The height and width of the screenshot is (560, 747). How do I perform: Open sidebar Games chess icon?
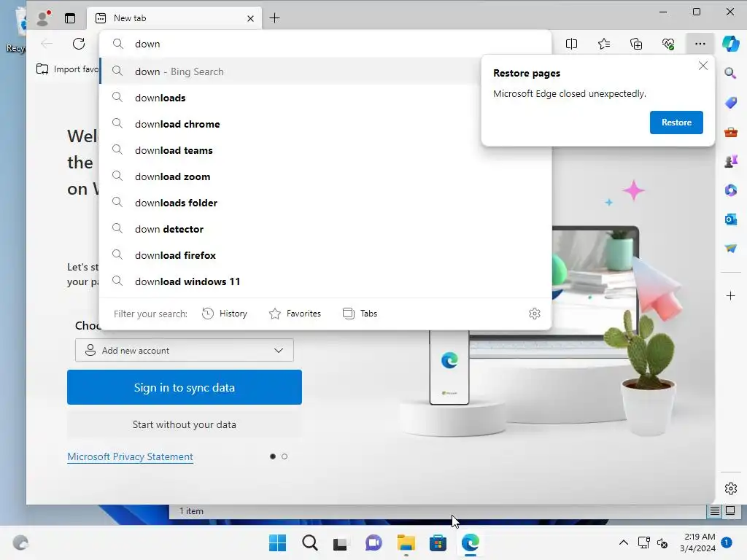730,161
